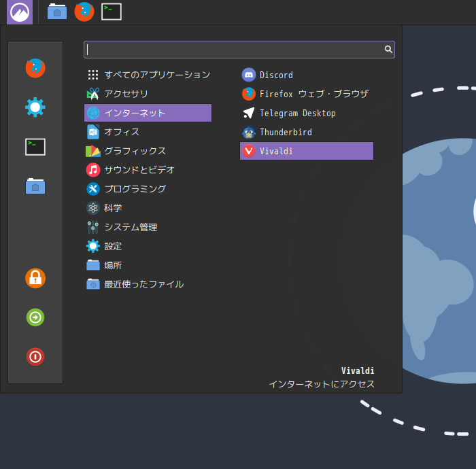Launch Vivaldi browser
This screenshot has height=469, width=476.
pos(307,151)
